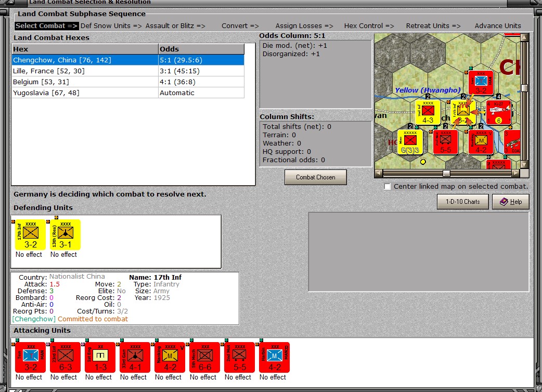Screen dimensions: 542x392
Task: Click the Name: 17th Inf text
Action: pos(155,277)
